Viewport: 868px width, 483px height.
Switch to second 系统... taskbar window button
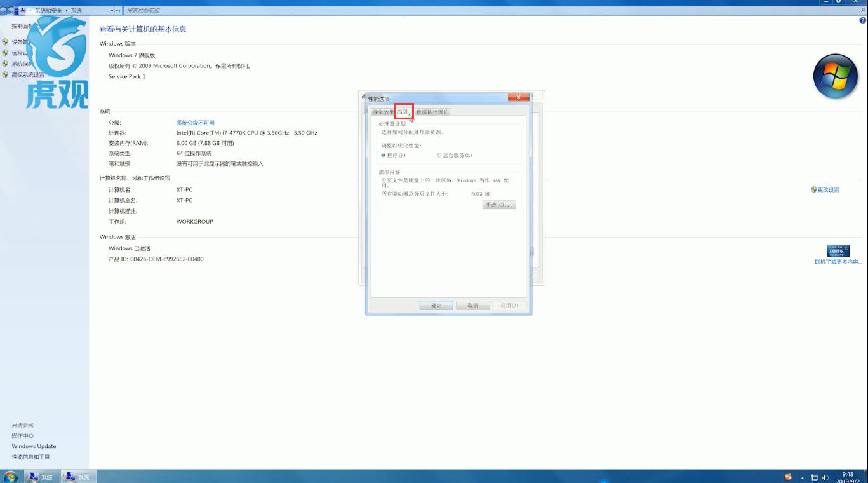tap(79, 477)
